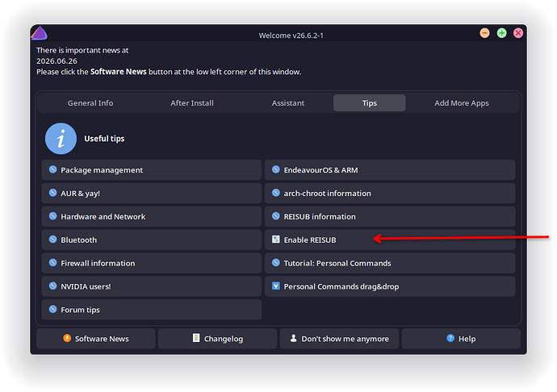Click the Enable REISUB script icon
557x392 pixels.
point(275,240)
